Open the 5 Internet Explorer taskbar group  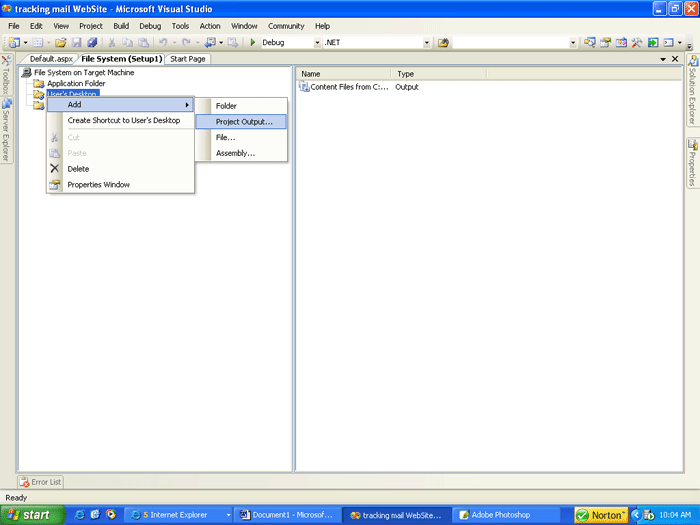click(x=177, y=515)
